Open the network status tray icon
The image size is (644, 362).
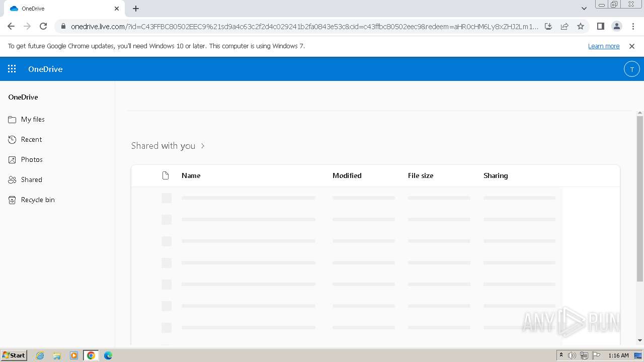[x=584, y=355]
